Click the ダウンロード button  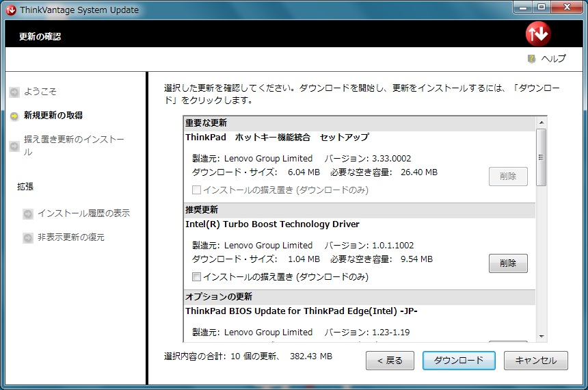(459, 361)
